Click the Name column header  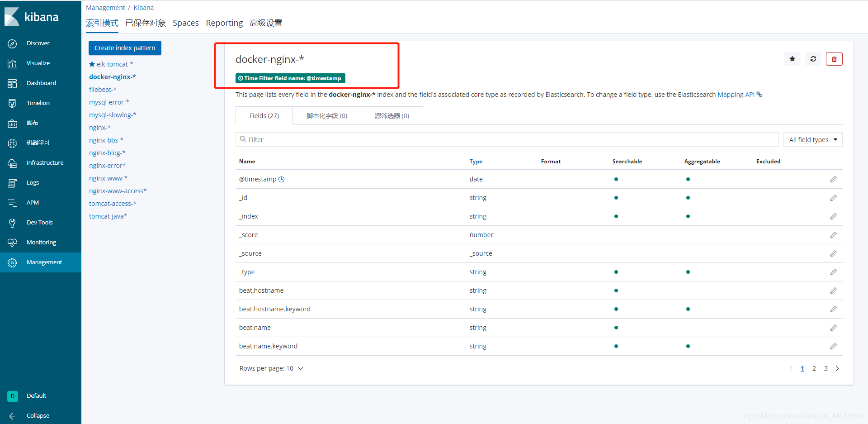[x=247, y=162]
